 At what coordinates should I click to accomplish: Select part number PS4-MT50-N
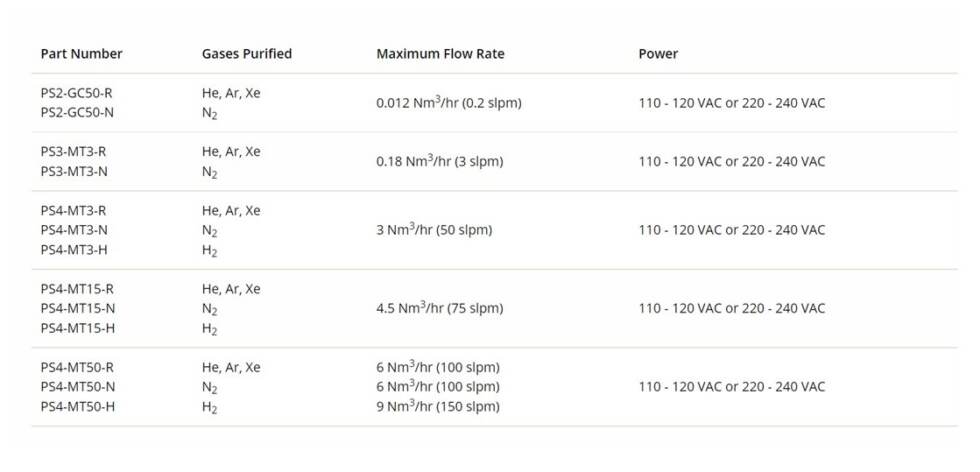[77, 387]
